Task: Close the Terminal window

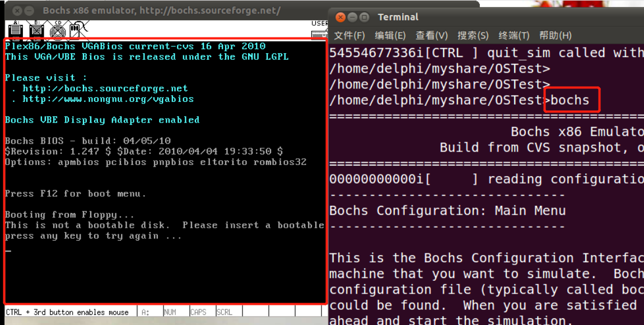Action: [340, 17]
